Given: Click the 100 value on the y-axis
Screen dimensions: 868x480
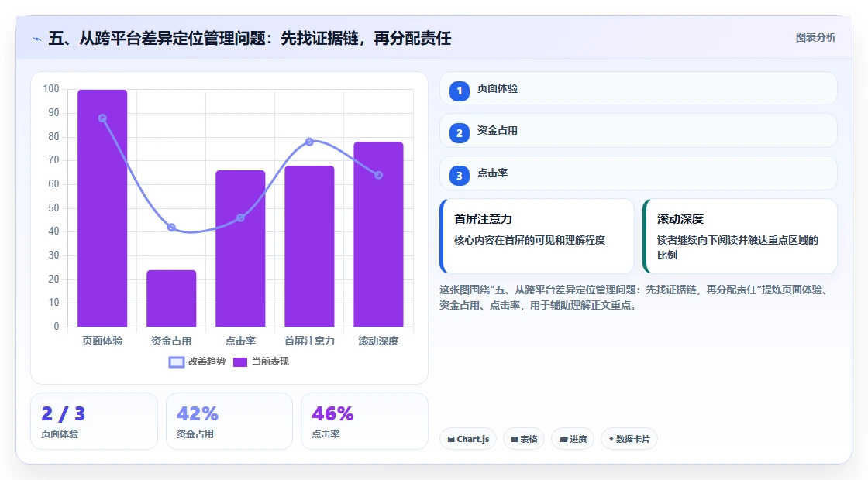Looking at the screenshot, I should pyautogui.click(x=51, y=89).
